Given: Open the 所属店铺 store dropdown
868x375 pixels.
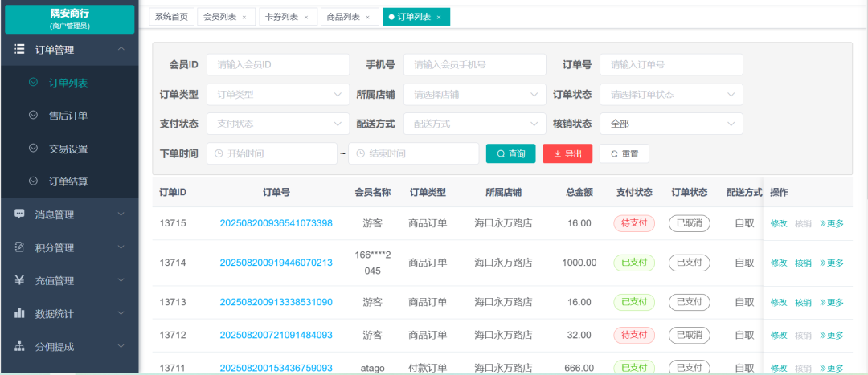Looking at the screenshot, I should tap(474, 95).
